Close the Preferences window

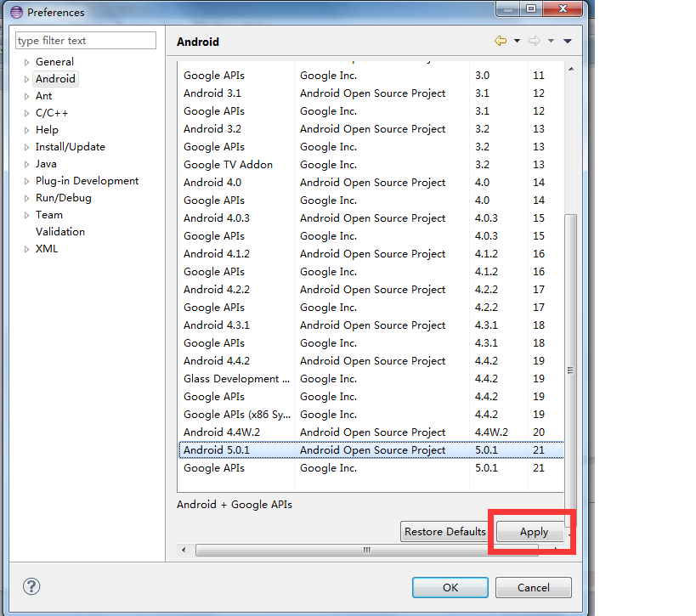point(563,8)
